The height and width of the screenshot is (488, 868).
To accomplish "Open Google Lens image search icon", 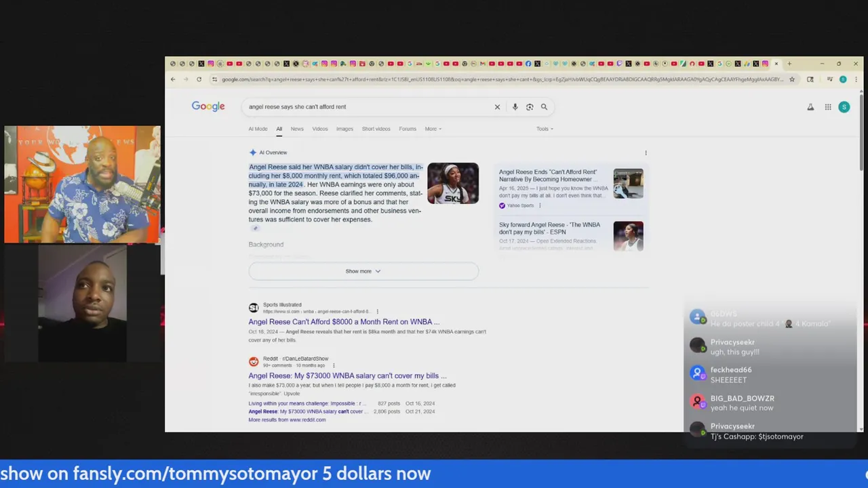I will pyautogui.click(x=530, y=106).
